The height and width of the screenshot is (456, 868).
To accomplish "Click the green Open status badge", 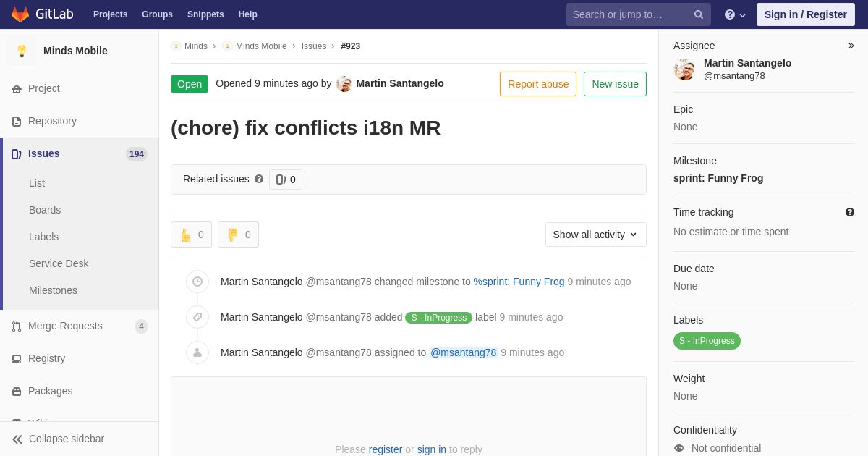I will tap(190, 84).
